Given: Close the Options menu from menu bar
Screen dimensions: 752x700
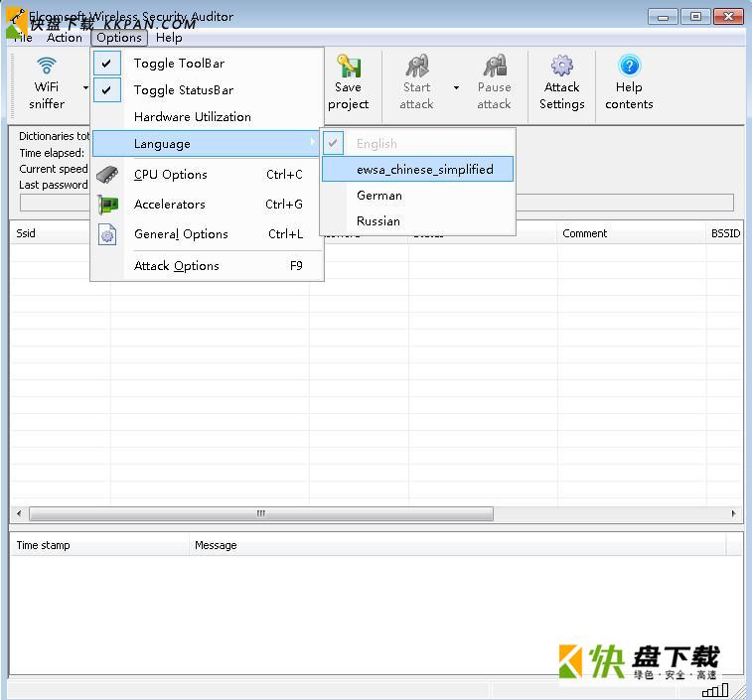Looking at the screenshot, I should [119, 38].
